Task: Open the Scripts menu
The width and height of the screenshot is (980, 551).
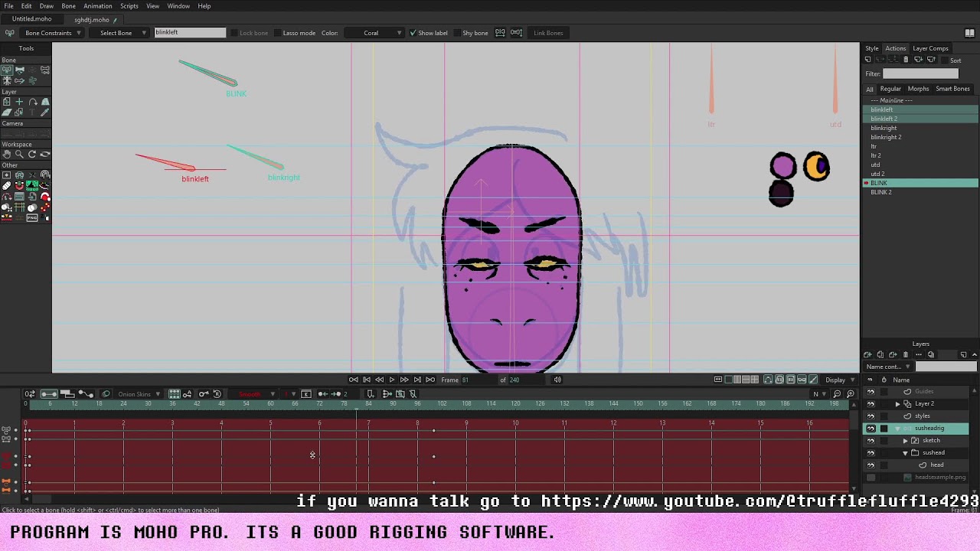Action: click(129, 6)
